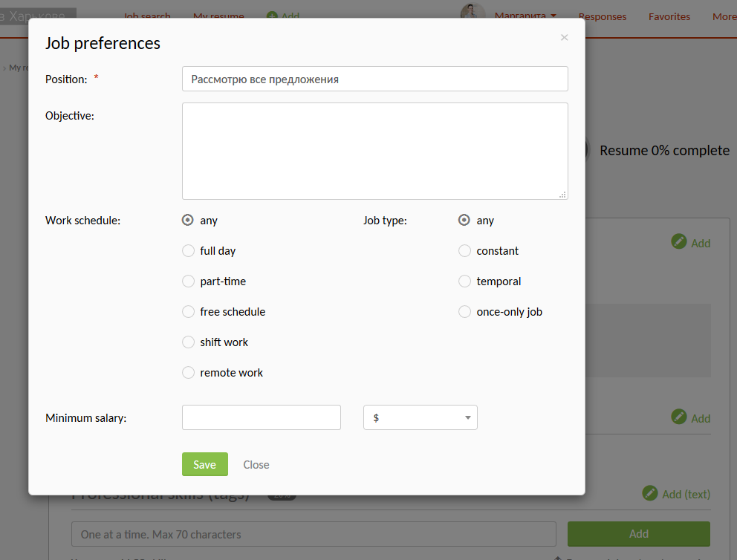Viewport: 737px width, 560px height.
Task: Select 'shift work' schedule option
Action: point(189,342)
